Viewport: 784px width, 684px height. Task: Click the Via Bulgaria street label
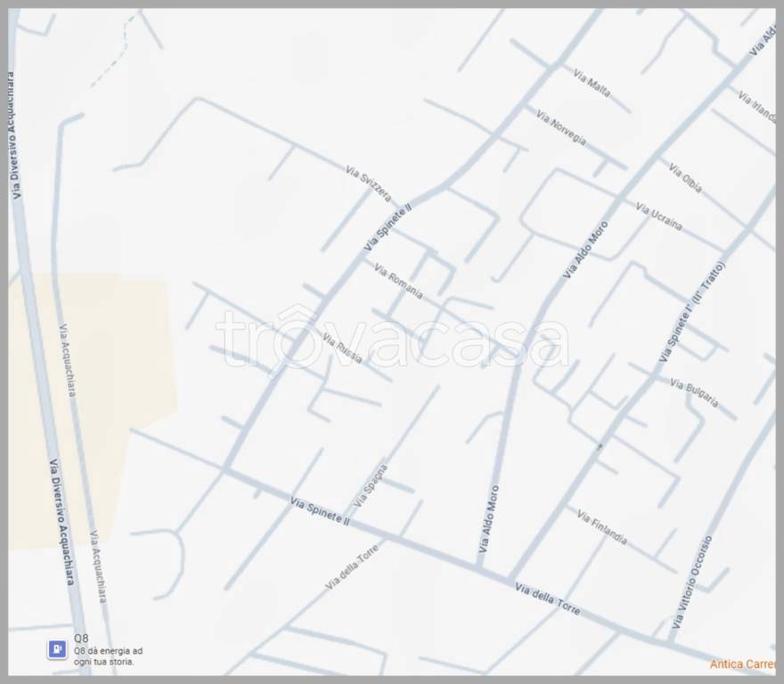pos(693,390)
